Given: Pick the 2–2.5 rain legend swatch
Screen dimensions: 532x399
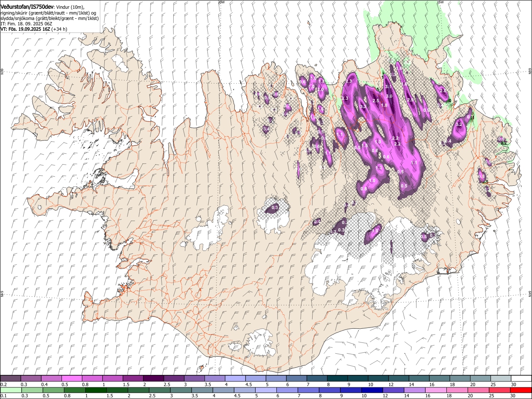Looking at the screenshot, I should [138, 390].
